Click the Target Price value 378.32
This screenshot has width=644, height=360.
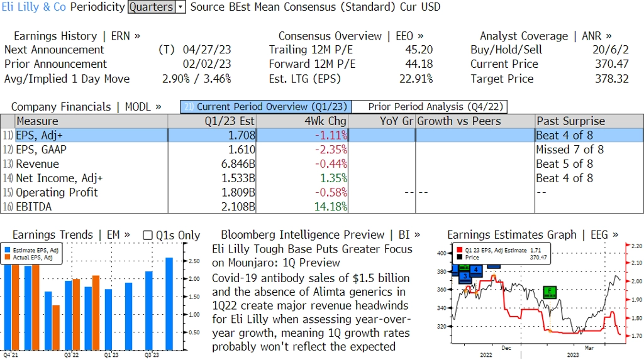612,79
